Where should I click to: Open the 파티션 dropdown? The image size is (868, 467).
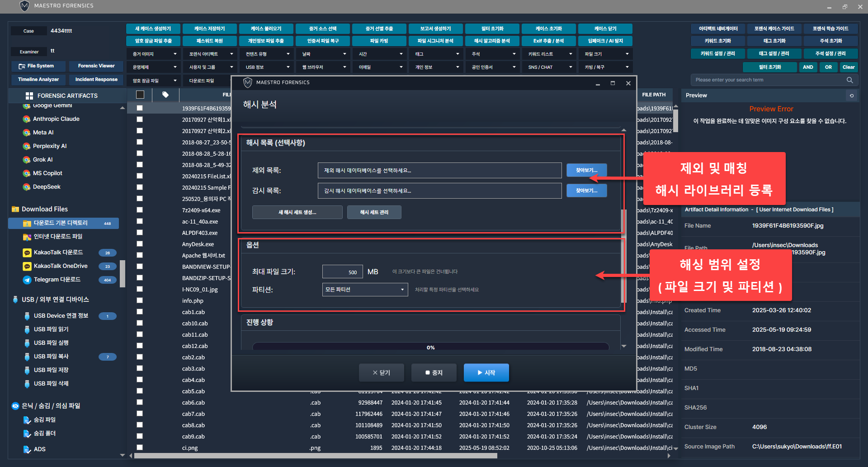pos(365,290)
